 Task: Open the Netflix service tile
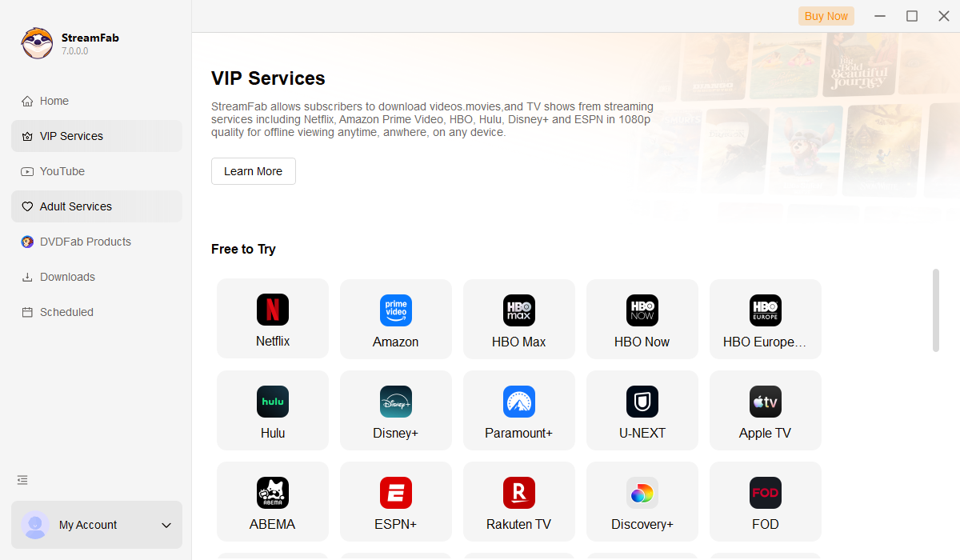273,318
